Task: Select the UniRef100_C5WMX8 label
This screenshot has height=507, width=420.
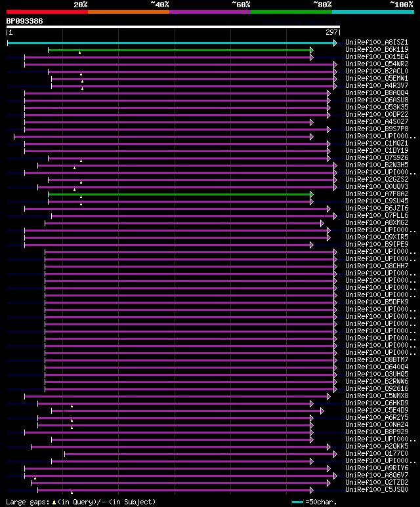Action: [377, 395]
